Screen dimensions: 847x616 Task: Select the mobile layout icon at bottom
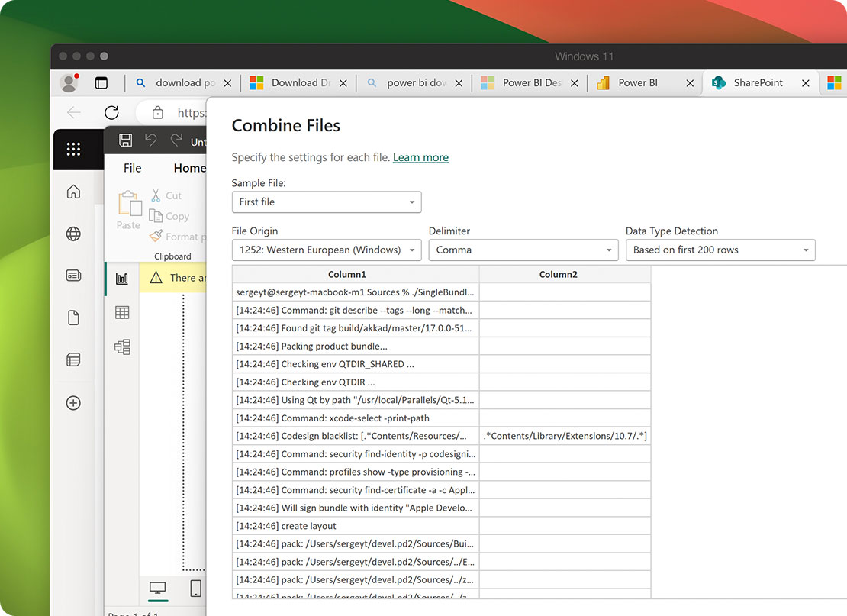(x=195, y=588)
